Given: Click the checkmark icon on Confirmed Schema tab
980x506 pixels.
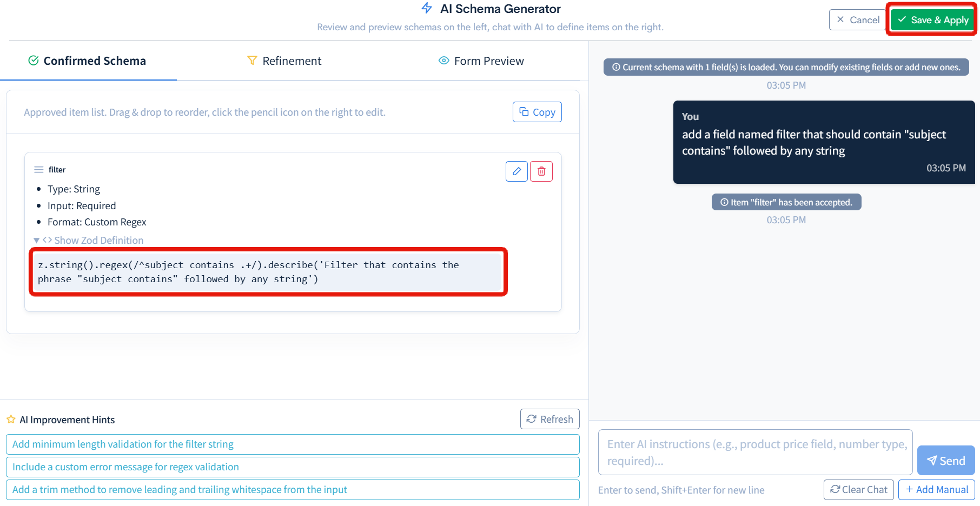Looking at the screenshot, I should pos(32,61).
